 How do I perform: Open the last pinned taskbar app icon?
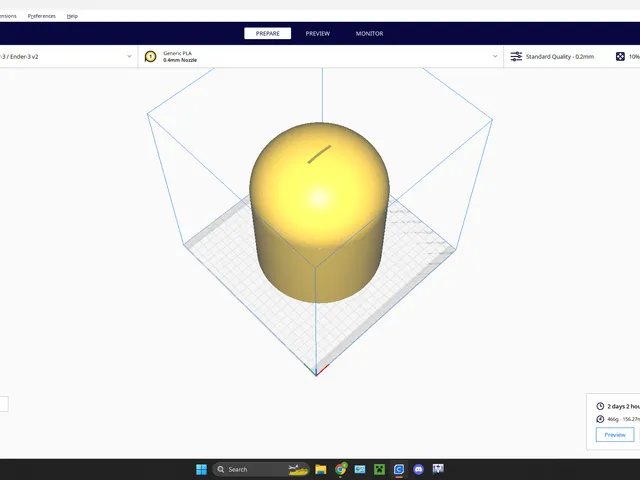coord(438,469)
